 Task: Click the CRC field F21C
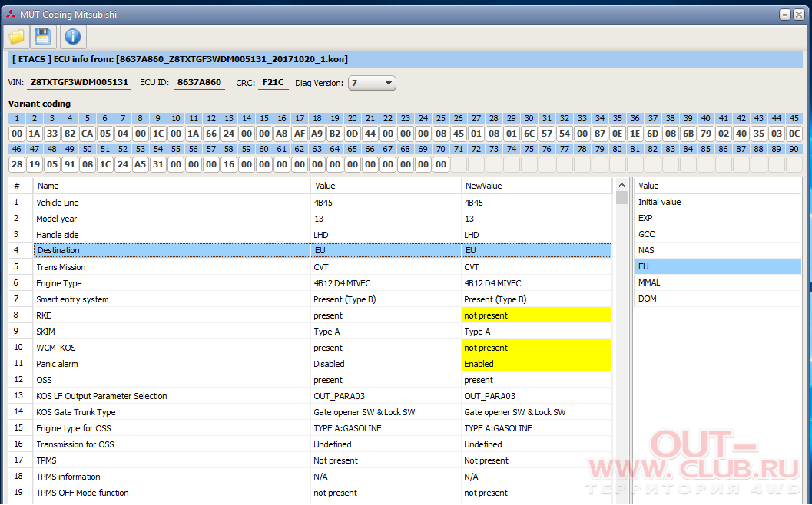273,82
